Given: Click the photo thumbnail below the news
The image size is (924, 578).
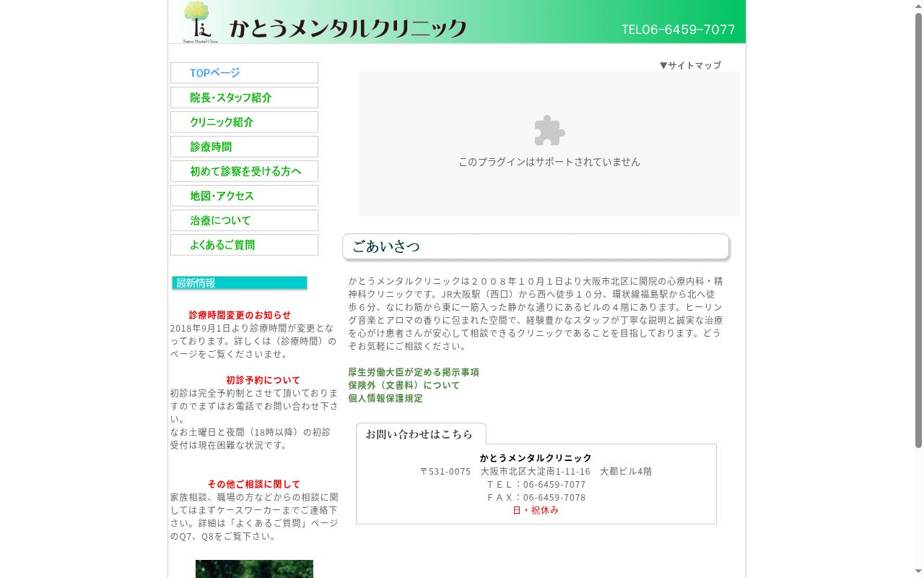Looking at the screenshot, I should (x=254, y=569).
